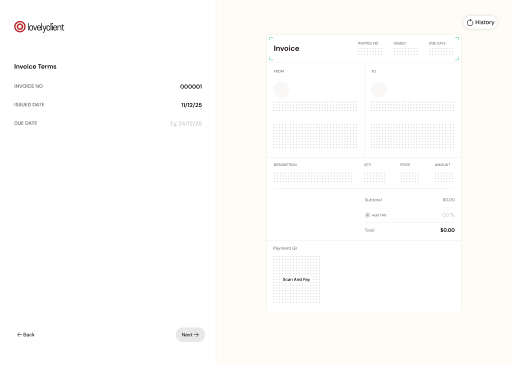Click the DESCRIPTION column header
The image size is (512, 365).
[x=285, y=165]
